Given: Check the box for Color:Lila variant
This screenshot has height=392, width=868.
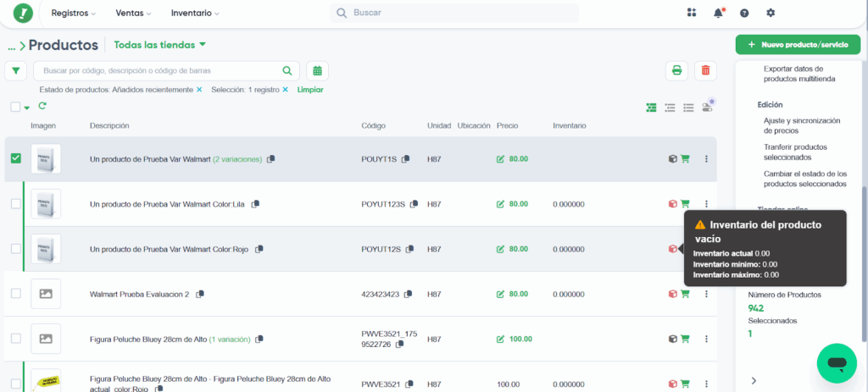Looking at the screenshot, I should (15, 204).
